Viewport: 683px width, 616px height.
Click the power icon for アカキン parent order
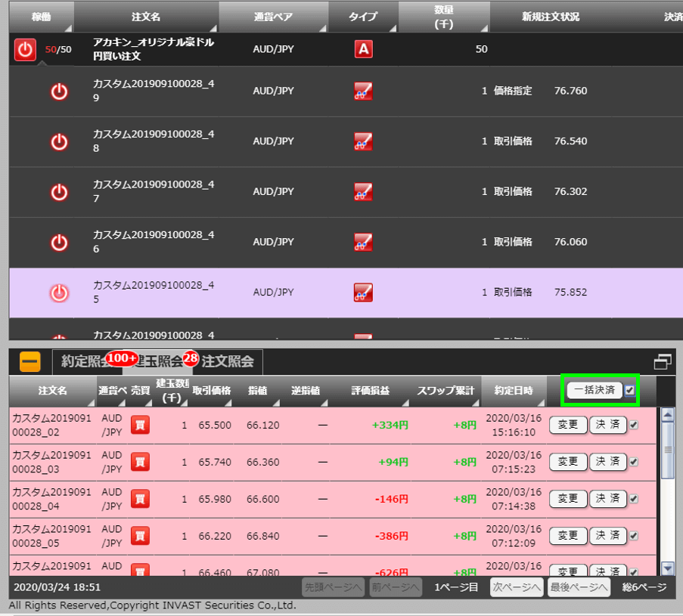[x=25, y=50]
